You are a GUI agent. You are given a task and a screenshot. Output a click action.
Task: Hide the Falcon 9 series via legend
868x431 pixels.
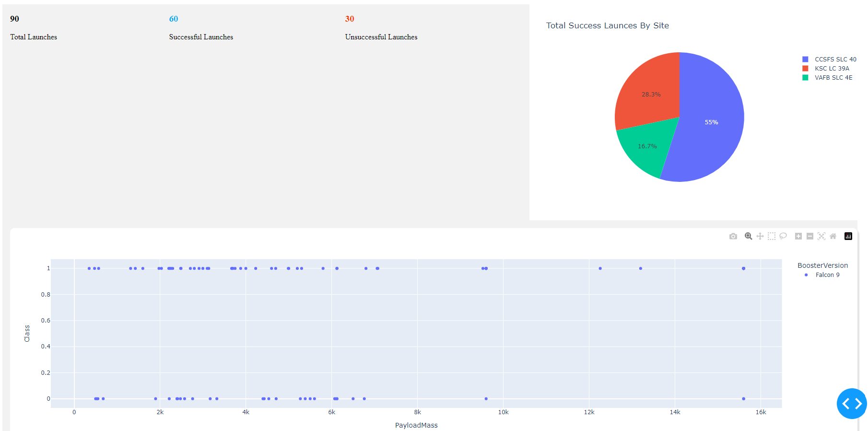click(x=827, y=275)
